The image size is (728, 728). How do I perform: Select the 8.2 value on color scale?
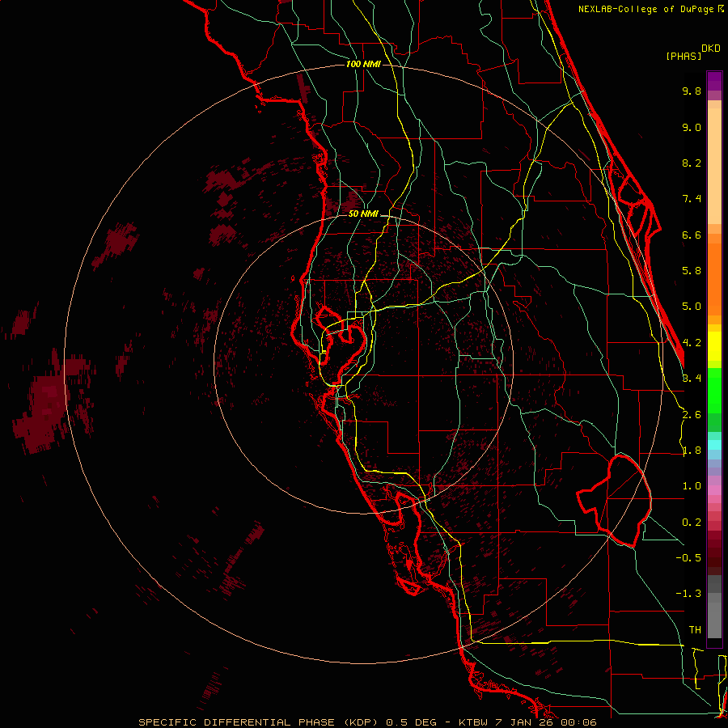click(x=692, y=163)
